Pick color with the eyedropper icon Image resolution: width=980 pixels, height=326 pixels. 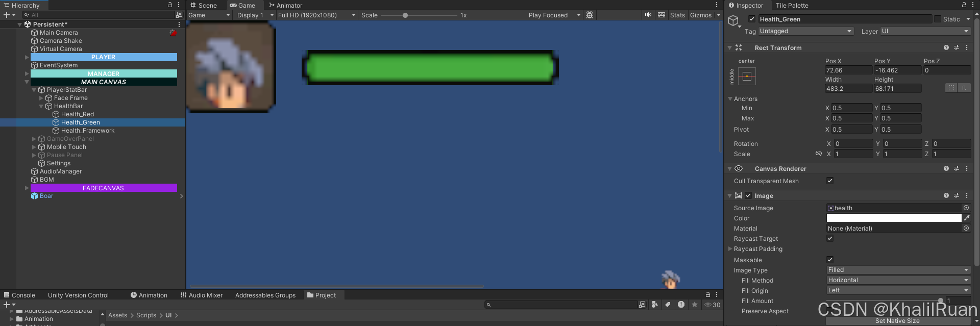[x=967, y=218]
